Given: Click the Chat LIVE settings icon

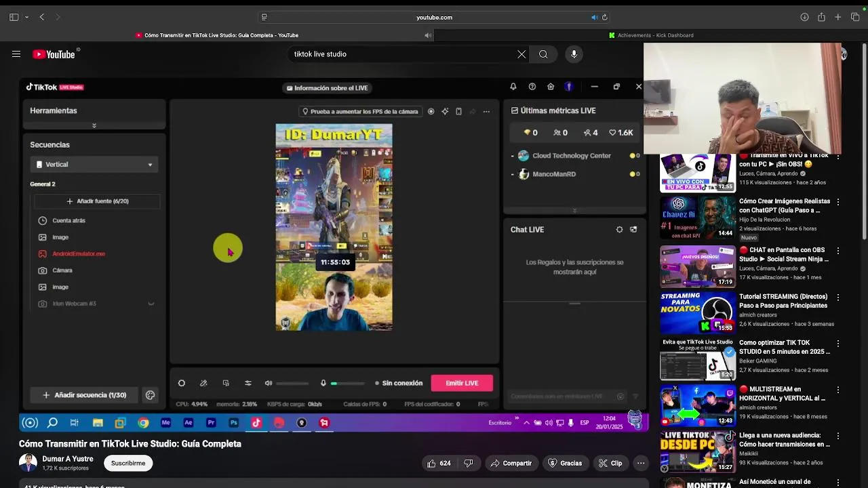Looking at the screenshot, I should 619,230.
